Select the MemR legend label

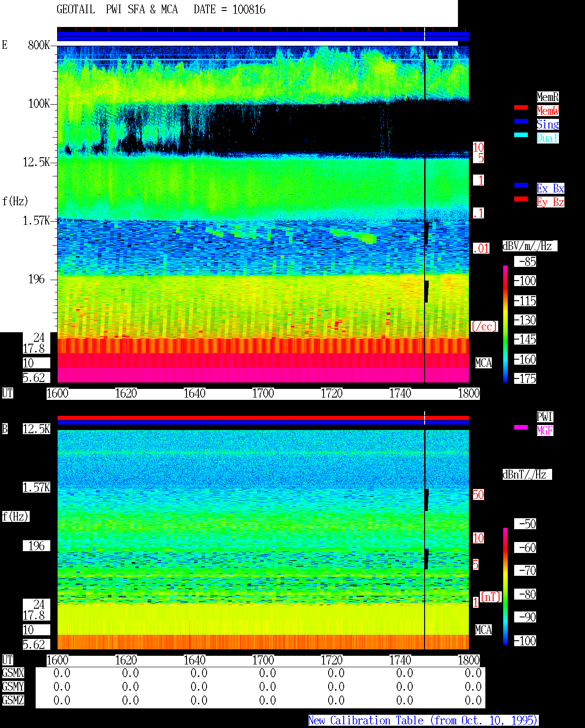click(x=548, y=97)
